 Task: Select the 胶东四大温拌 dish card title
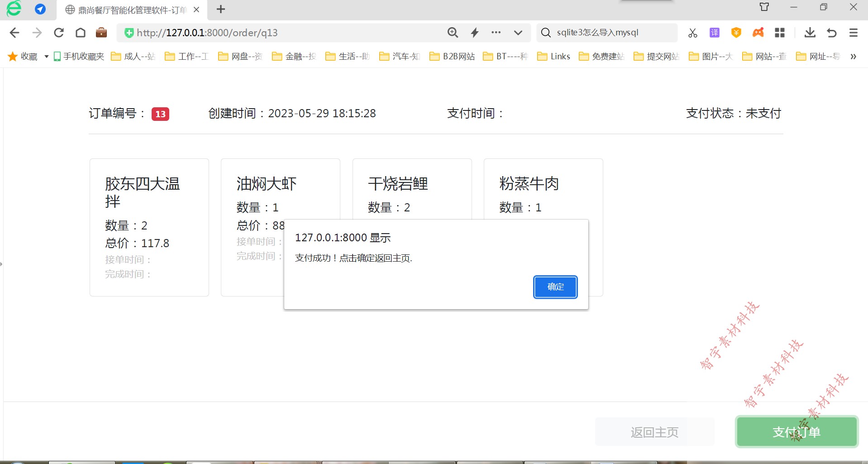point(143,192)
